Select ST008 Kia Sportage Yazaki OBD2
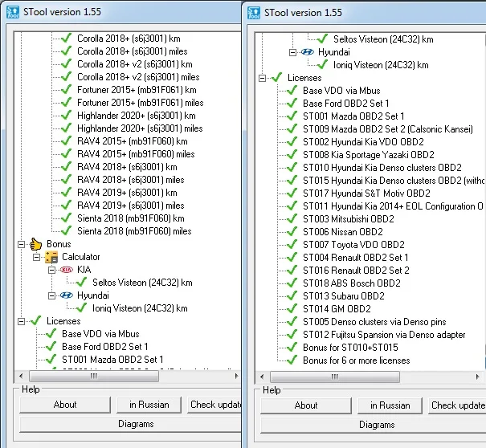486x448 pixels. click(369, 155)
